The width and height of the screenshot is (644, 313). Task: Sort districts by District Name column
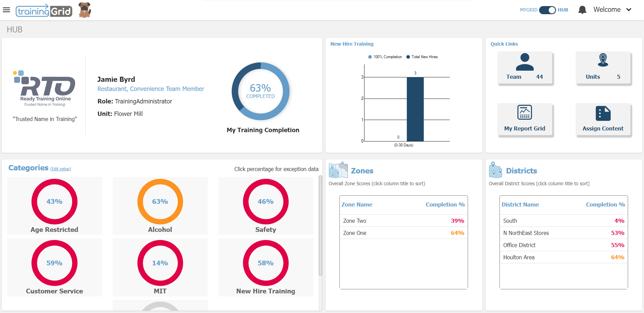tap(520, 204)
